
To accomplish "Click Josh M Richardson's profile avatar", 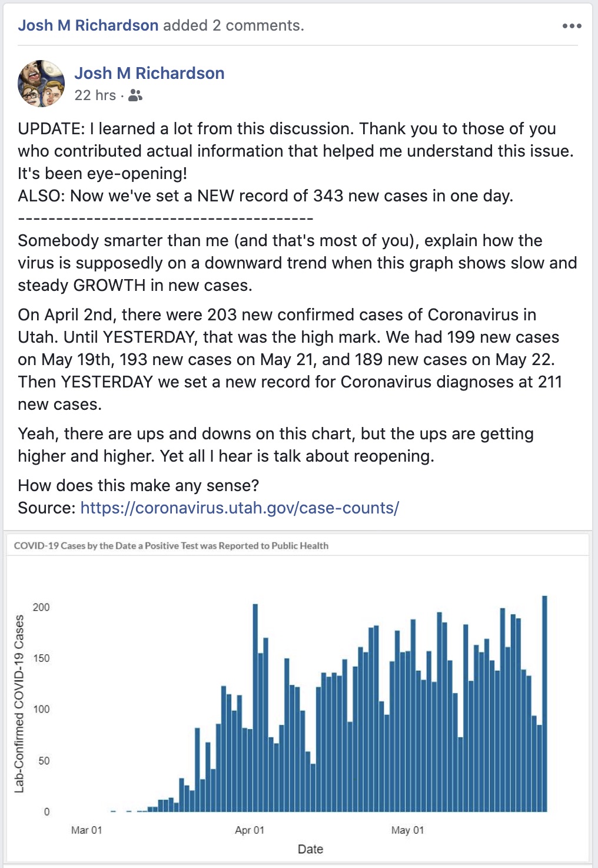I will (41, 84).
